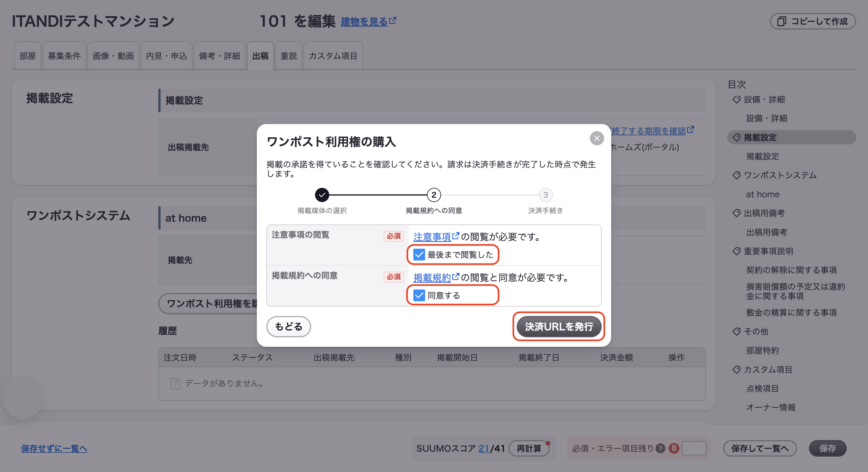Go to next error item arrow

(x=700, y=448)
